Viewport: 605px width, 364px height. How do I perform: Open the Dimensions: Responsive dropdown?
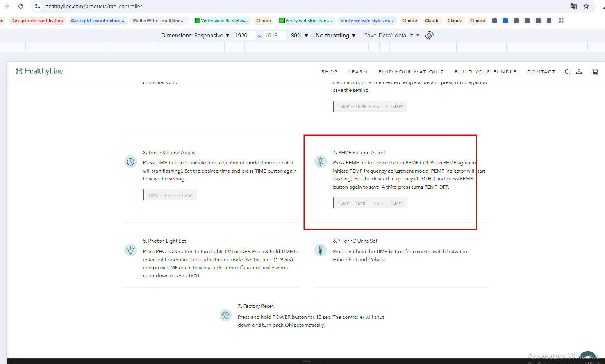click(x=195, y=36)
